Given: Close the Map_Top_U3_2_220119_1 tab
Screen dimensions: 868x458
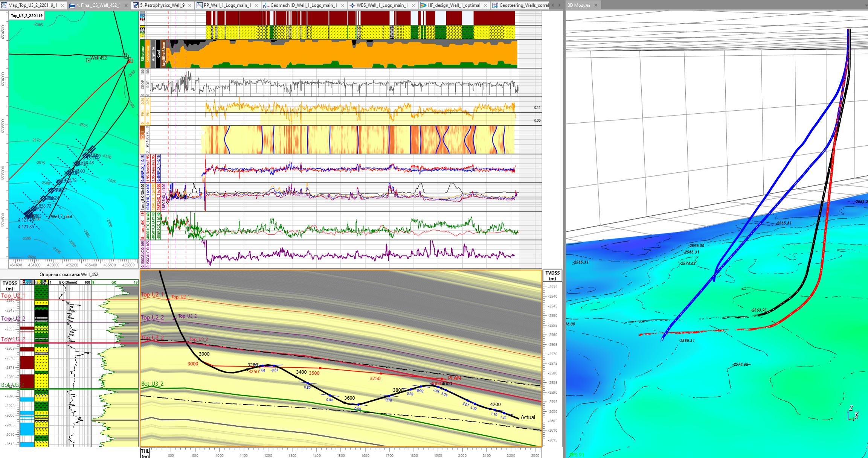Looking at the screenshot, I should click(x=62, y=5).
